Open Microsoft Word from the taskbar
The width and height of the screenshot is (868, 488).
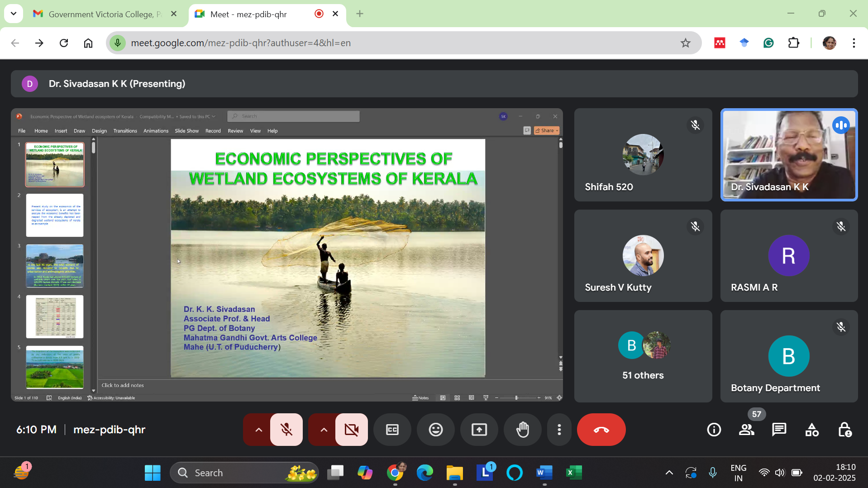[544, 473]
